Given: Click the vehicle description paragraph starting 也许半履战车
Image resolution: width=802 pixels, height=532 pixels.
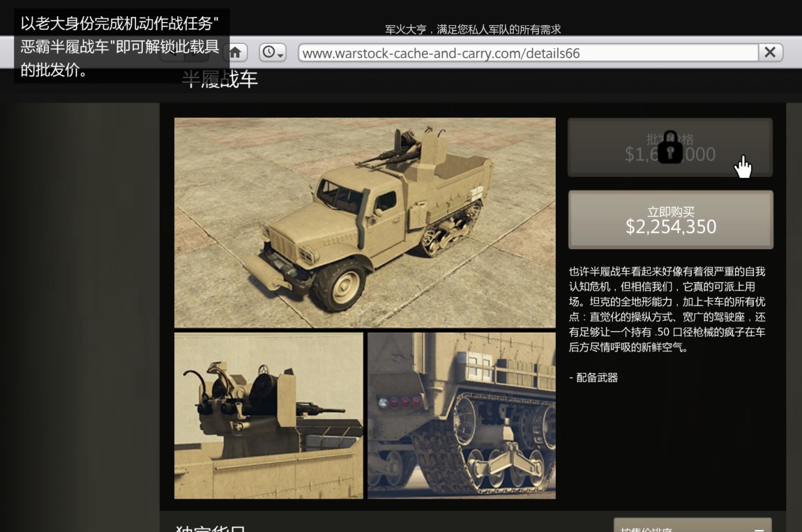Looking at the screenshot, I should pos(667,309).
